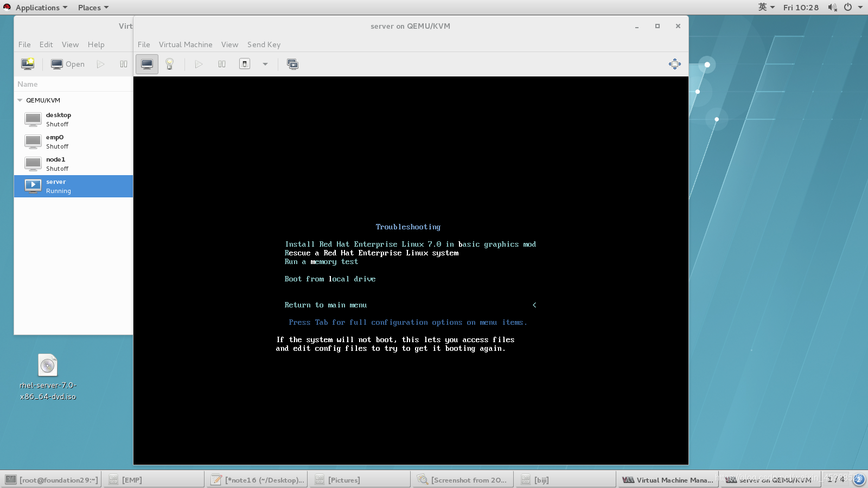
Task: Open View menu in Virtual Machine Manager
Action: pos(70,44)
